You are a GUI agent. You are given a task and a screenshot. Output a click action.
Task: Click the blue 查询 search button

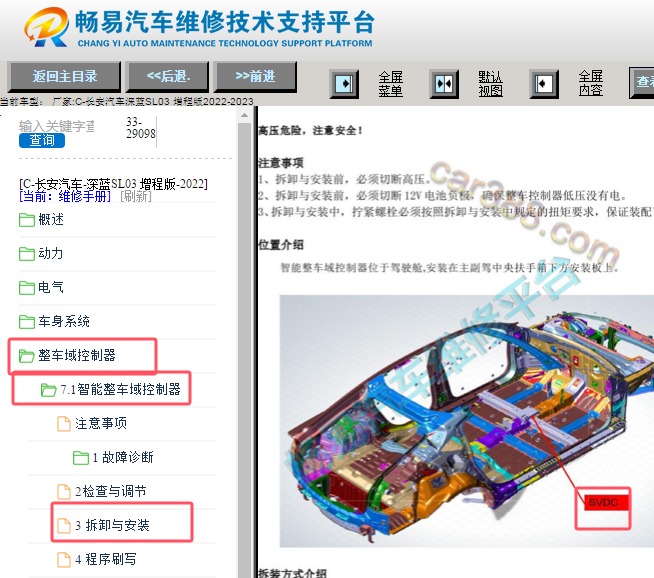[42, 141]
